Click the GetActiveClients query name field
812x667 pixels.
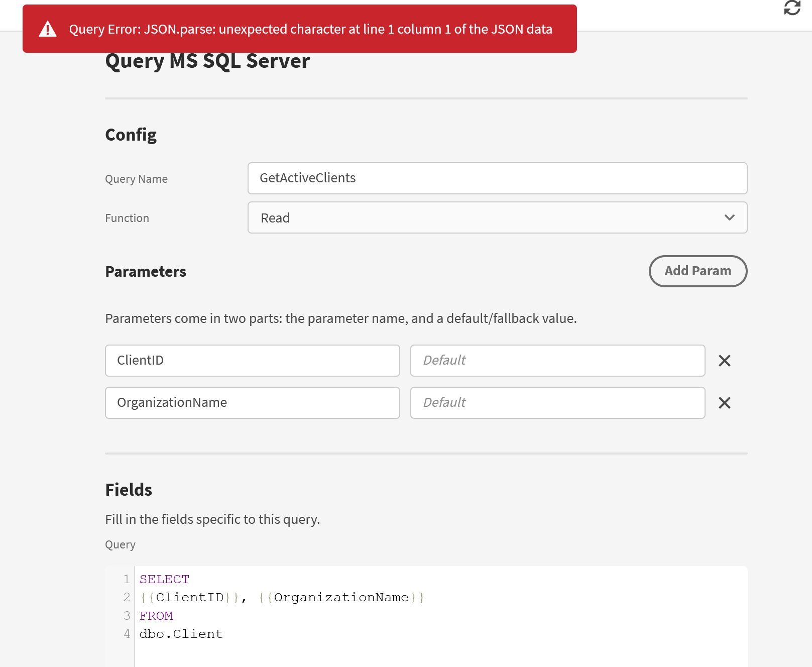(497, 178)
